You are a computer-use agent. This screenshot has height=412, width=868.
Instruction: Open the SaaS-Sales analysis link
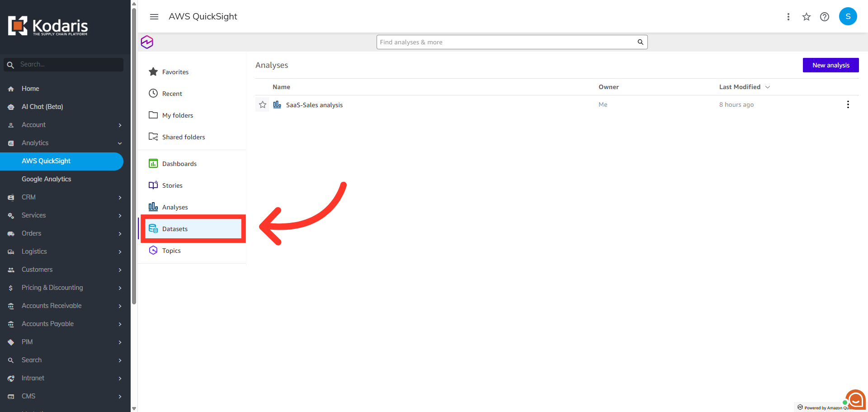click(x=314, y=105)
